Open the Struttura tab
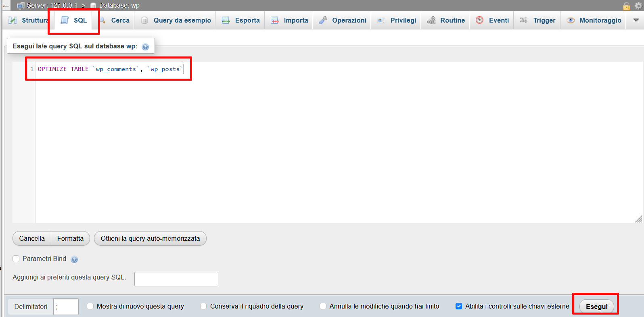Image resolution: width=644 pixels, height=317 pixels. click(x=28, y=20)
